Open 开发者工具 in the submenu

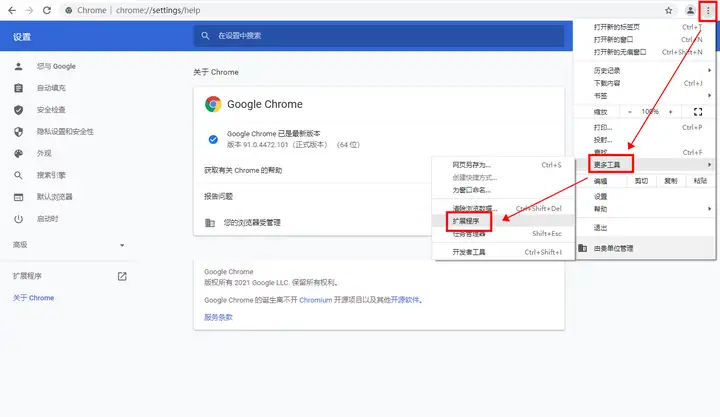[504, 252]
